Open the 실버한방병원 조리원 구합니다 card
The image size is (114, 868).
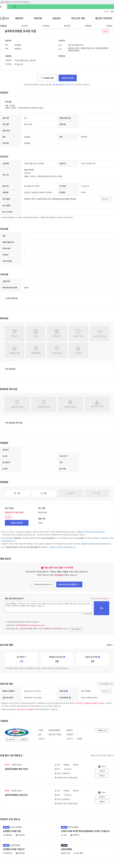[28, 849]
